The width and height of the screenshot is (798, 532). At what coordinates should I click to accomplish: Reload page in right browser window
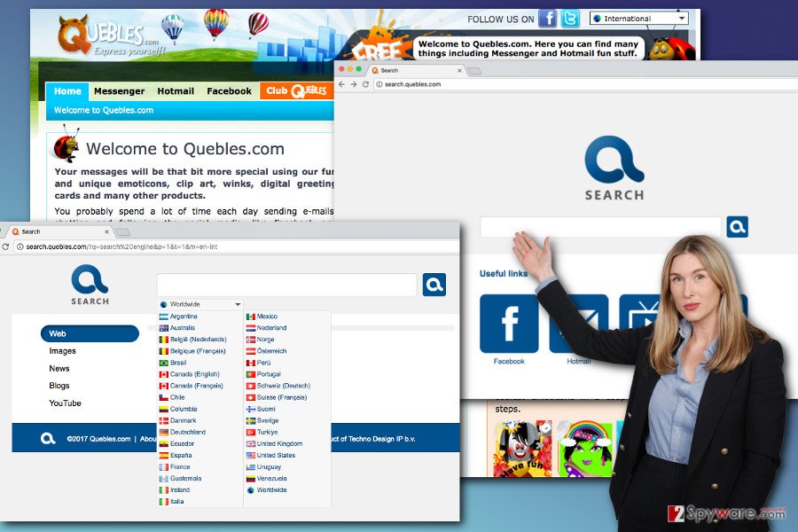(365, 84)
